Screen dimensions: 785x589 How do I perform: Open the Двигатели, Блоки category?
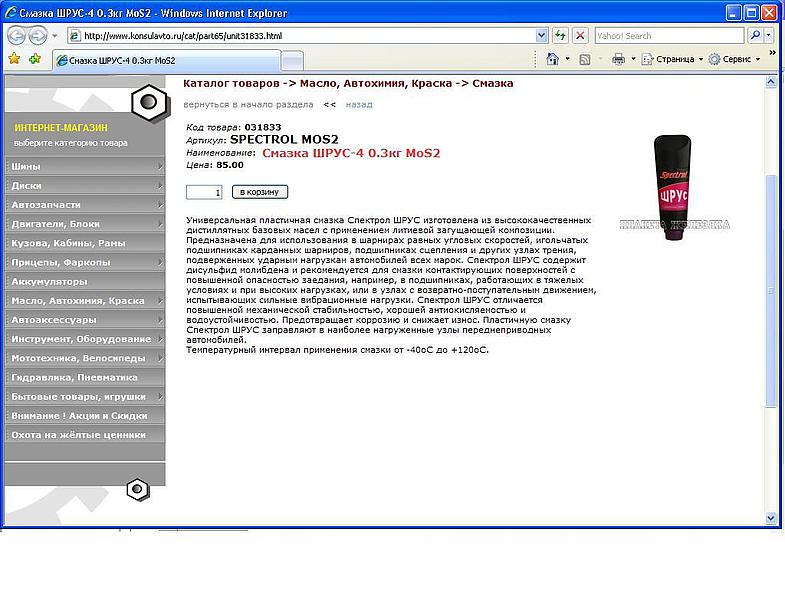click(85, 224)
